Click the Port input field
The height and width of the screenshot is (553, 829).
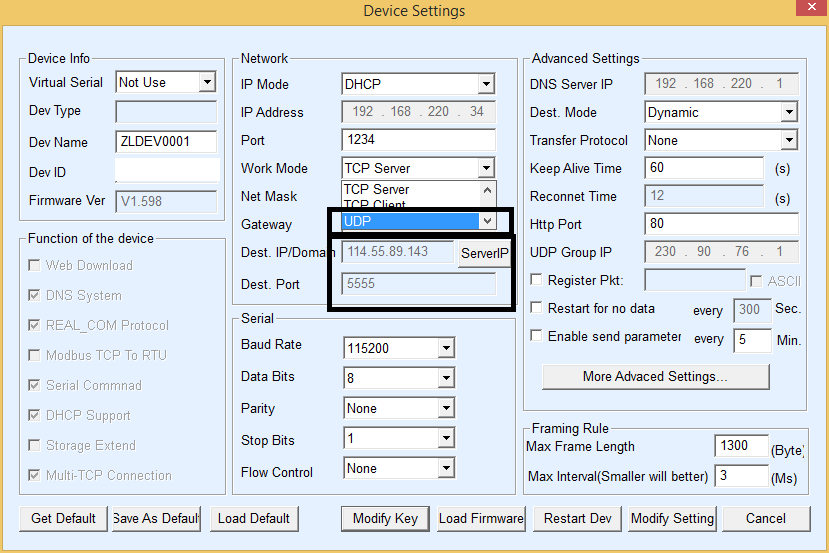coord(418,140)
